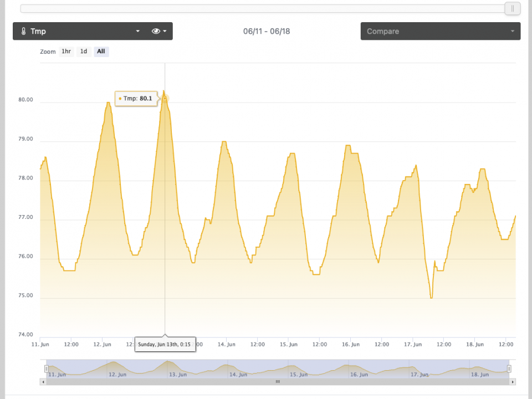Click the thermometer icon beside Tmp
532x399 pixels.
click(x=23, y=32)
